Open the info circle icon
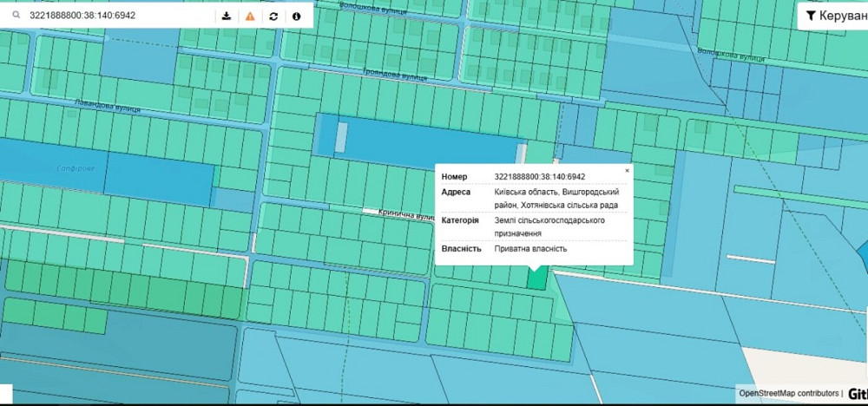Viewport: 868px width, 406px height. tap(297, 16)
